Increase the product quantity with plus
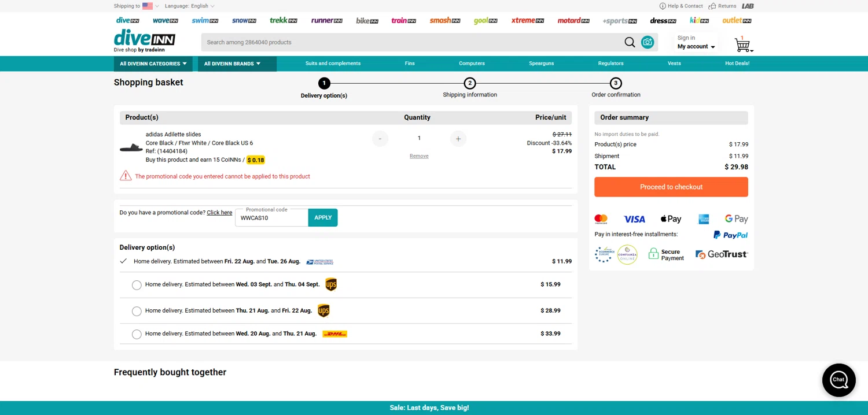The image size is (868, 415). [x=458, y=139]
